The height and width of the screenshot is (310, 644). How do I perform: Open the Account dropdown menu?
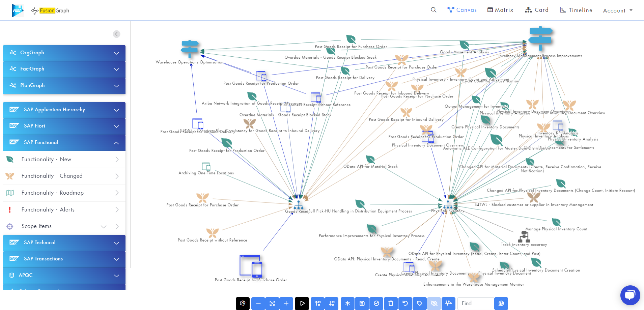[618, 10]
